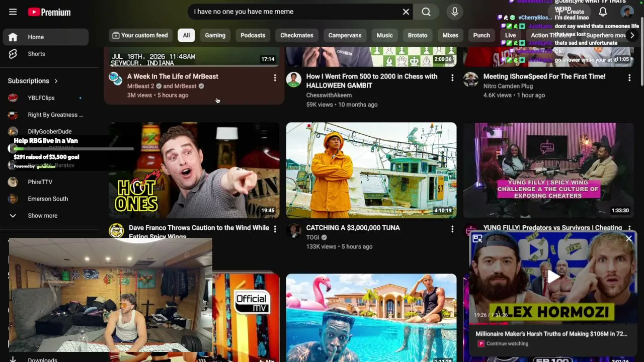
Task: Open more options for Meeting IShowSpeed video
Action: point(629,77)
